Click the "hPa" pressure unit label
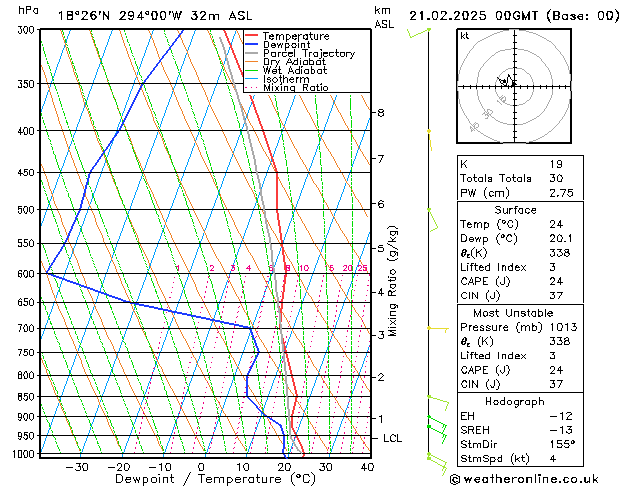The image size is (629, 486). 28,10
